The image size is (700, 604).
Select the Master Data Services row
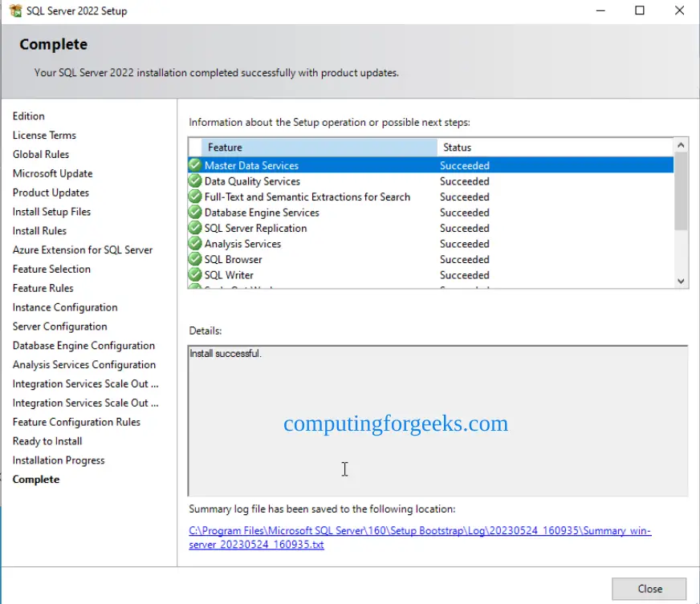(x=431, y=165)
